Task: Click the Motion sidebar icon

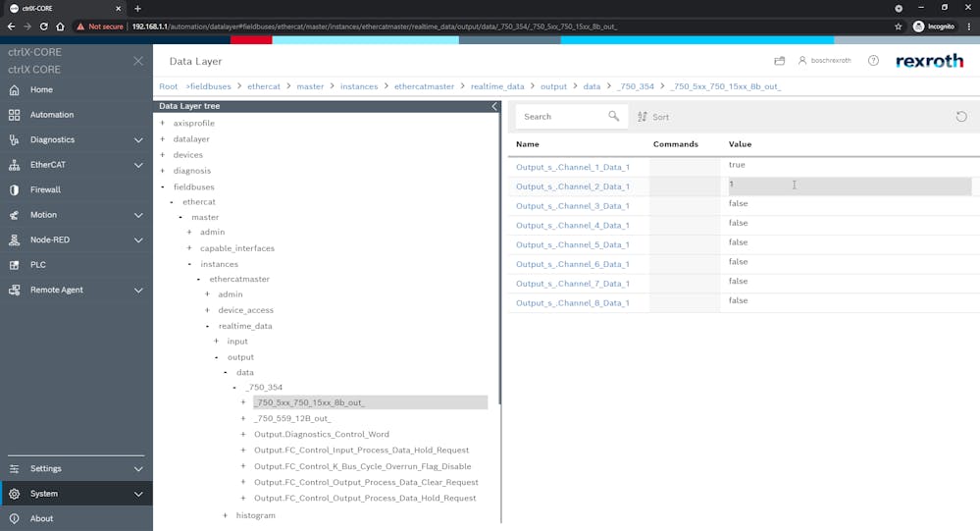Action: (x=14, y=215)
